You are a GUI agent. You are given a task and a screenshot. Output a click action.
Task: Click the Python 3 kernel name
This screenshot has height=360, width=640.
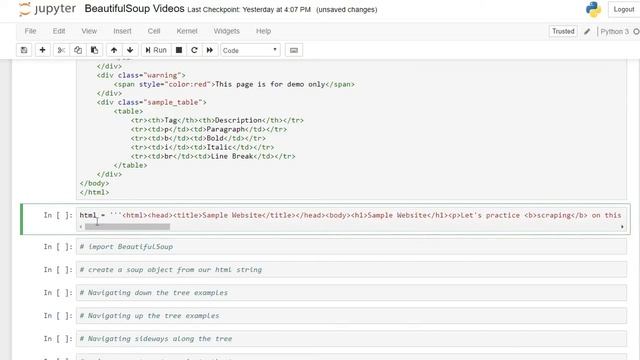point(614,31)
